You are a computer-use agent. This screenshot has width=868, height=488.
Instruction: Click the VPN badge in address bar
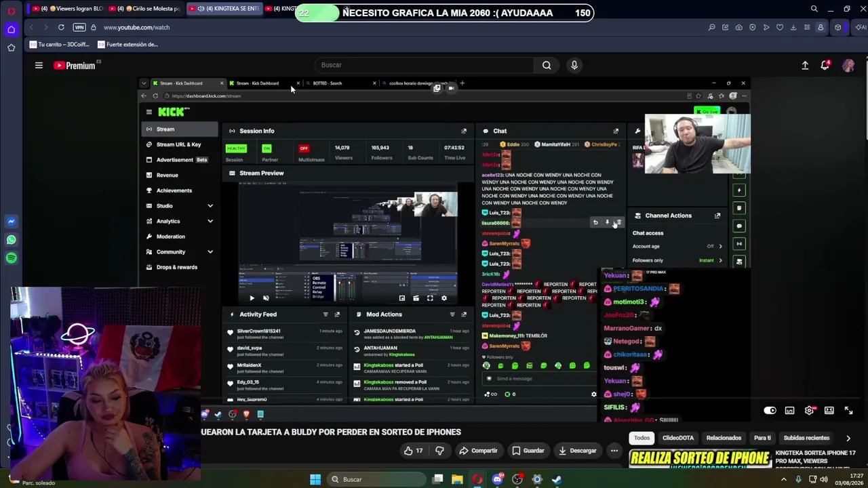point(79,27)
